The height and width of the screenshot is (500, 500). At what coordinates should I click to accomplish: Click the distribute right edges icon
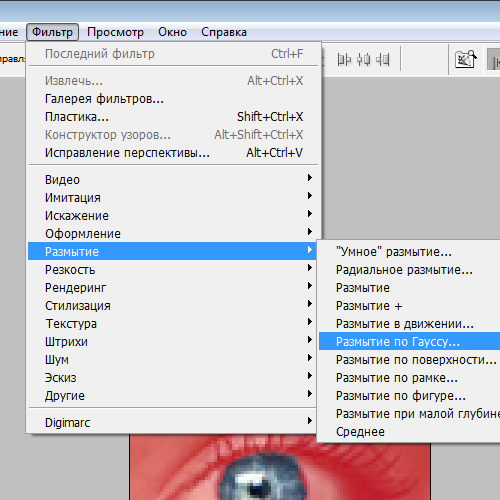[383, 60]
